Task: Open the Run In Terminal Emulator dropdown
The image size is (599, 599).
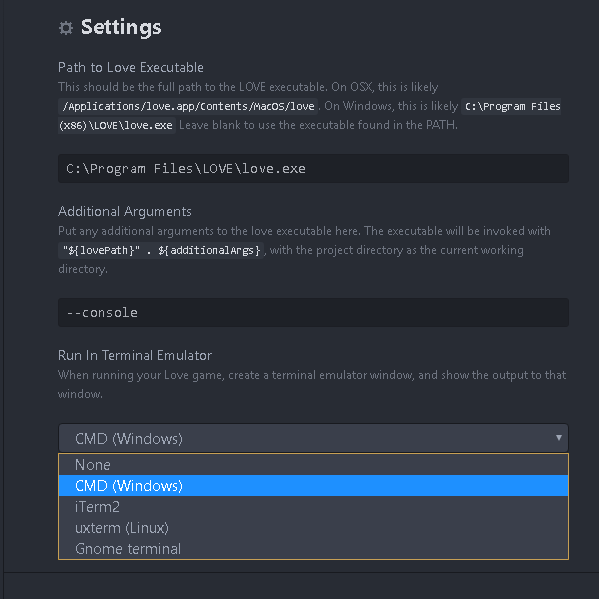Action: click(313, 438)
